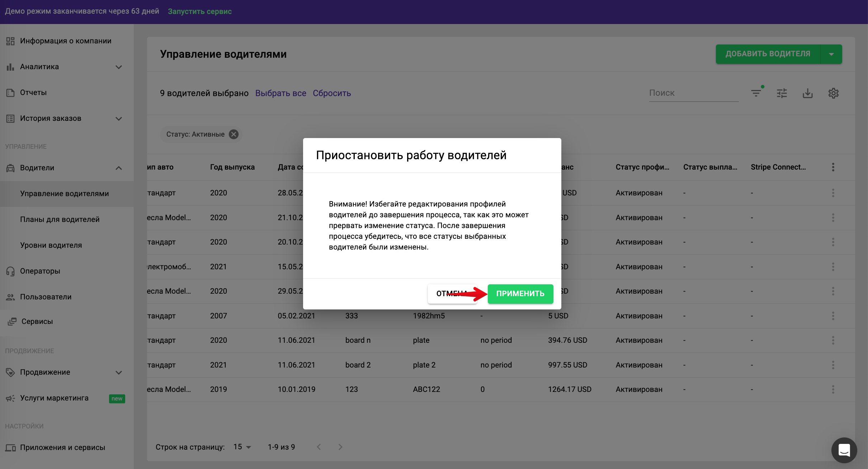
Task: Open rows per page dropdown
Action: (242, 447)
